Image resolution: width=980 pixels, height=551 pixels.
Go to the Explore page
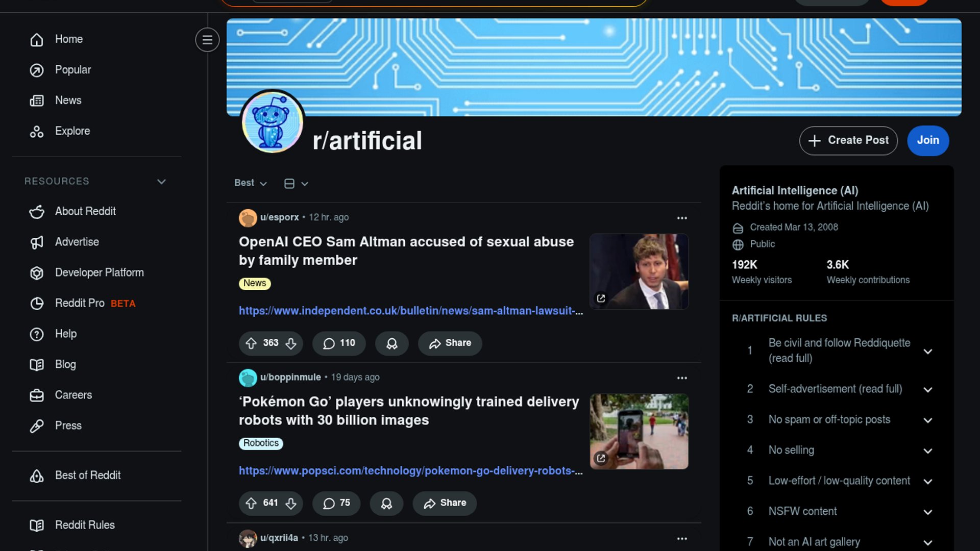tap(72, 131)
